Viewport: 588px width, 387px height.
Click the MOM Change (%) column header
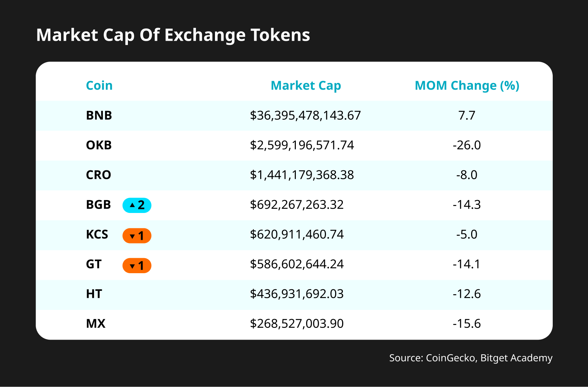tap(467, 86)
